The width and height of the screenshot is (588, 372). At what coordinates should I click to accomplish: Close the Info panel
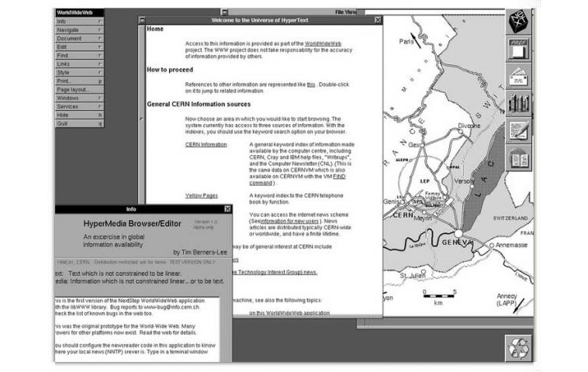pos(227,208)
